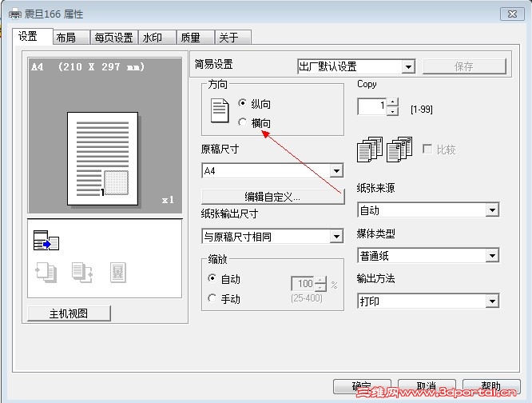Open the 关于 tab
This screenshot has width=532, height=403.
(233, 37)
